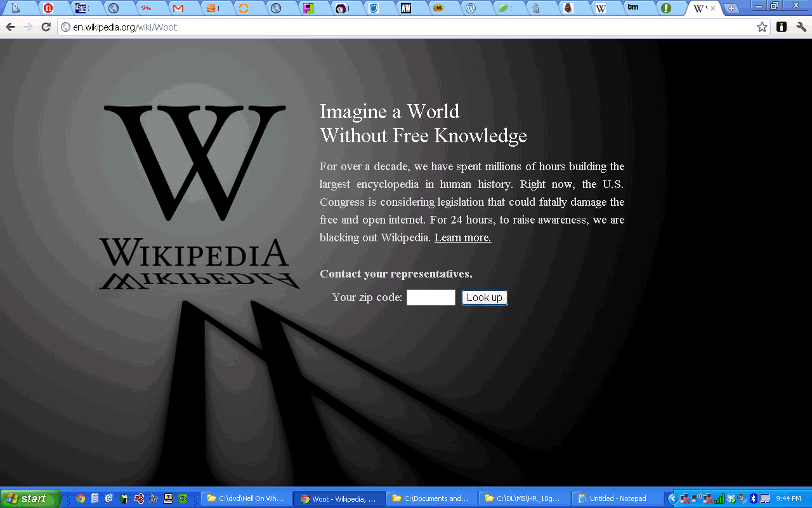Bookmark this page with the star icon
Viewport: 812px width, 508px height.
click(x=762, y=27)
